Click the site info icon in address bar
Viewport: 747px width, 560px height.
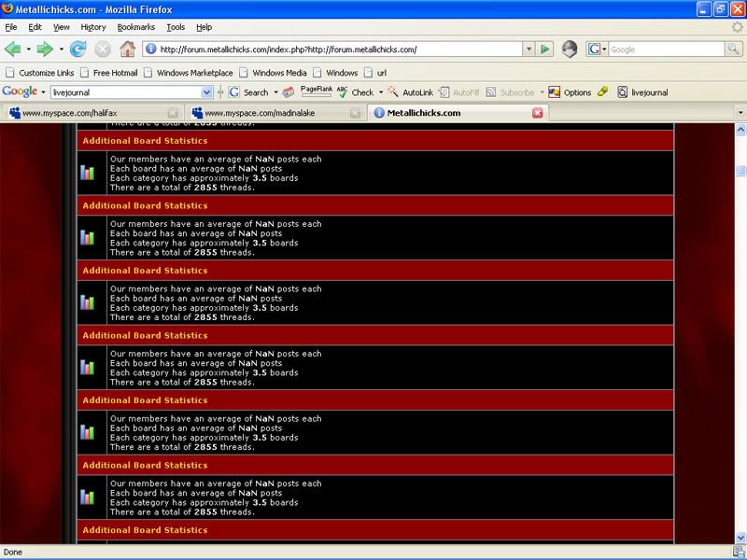coord(151,49)
